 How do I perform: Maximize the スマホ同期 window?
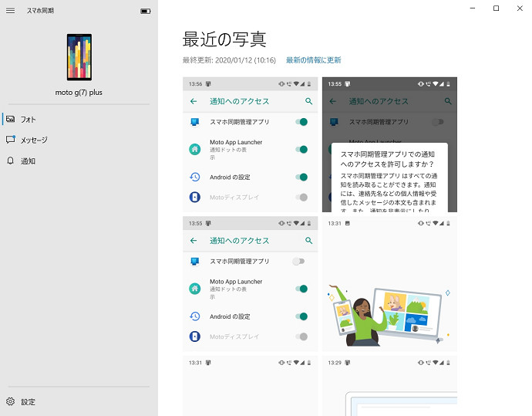pyautogui.click(x=496, y=8)
